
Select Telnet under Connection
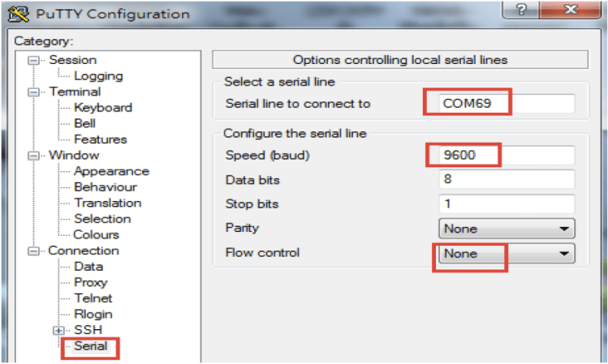[93, 298]
